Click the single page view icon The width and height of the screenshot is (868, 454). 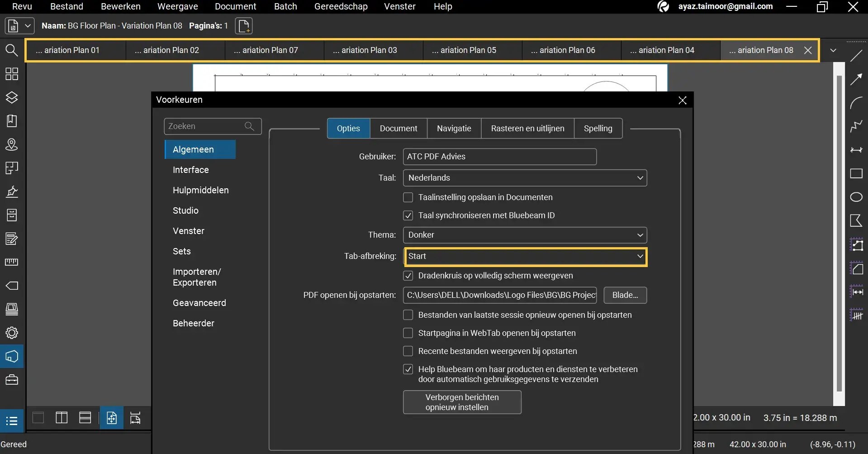pos(38,417)
